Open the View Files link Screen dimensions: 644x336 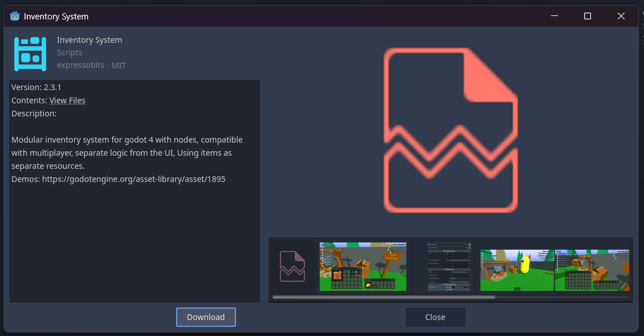(67, 100)
